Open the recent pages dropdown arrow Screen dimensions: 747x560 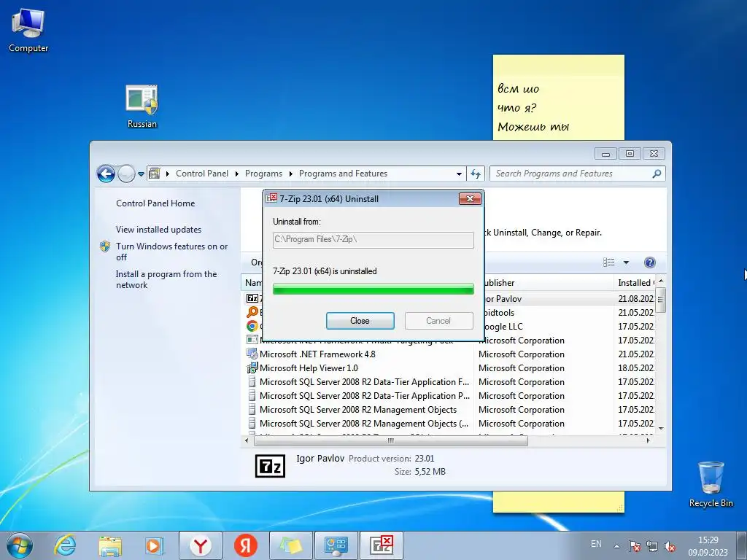pyautogui.click(x=141, y=174)
